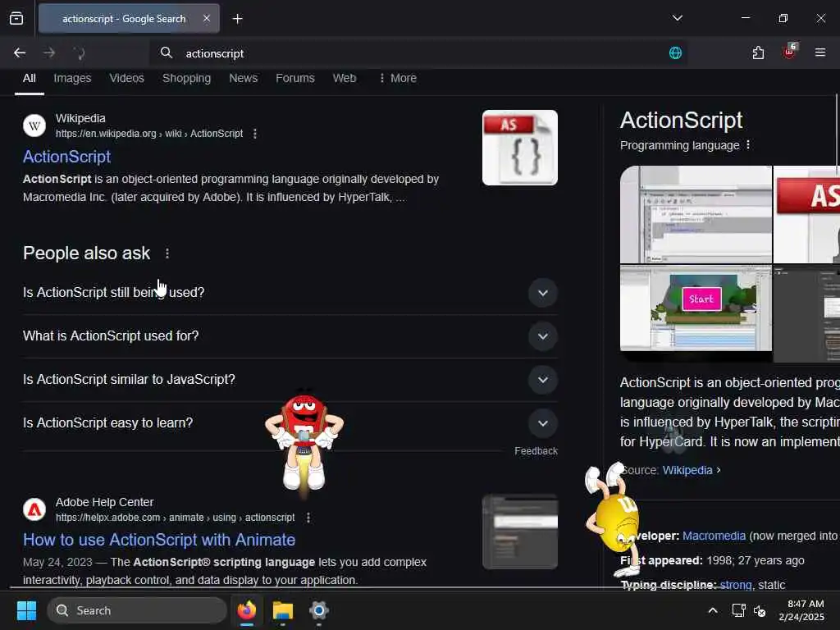Expand 'Is ActionScript still being used?'
Screen dimensions: 840x630
click(x=290, y=293)
